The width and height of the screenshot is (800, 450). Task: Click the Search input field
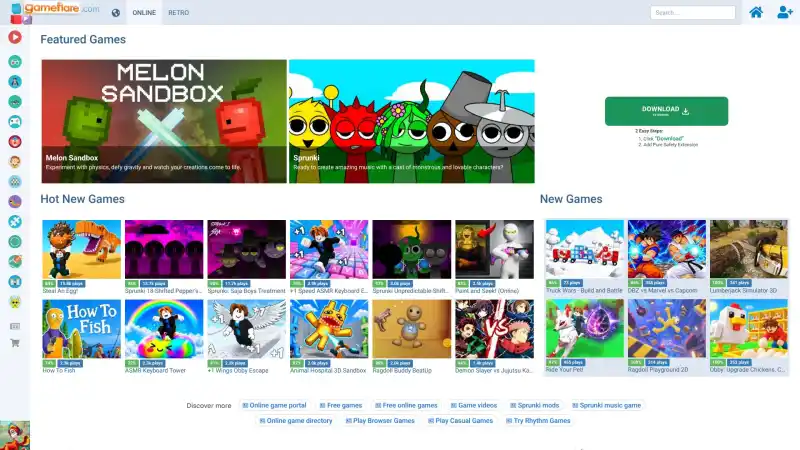pyautogui.click(x=692, y=12)
